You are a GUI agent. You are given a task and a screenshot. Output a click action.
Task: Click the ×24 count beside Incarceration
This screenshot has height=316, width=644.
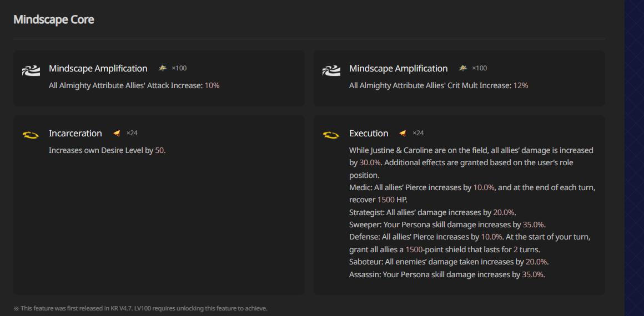[x=132, y=133]
